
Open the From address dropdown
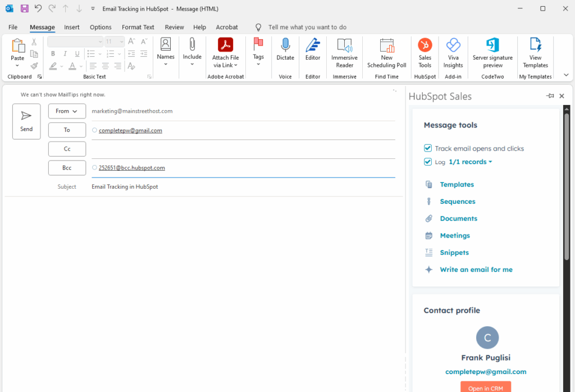click(x=67, y=111)
